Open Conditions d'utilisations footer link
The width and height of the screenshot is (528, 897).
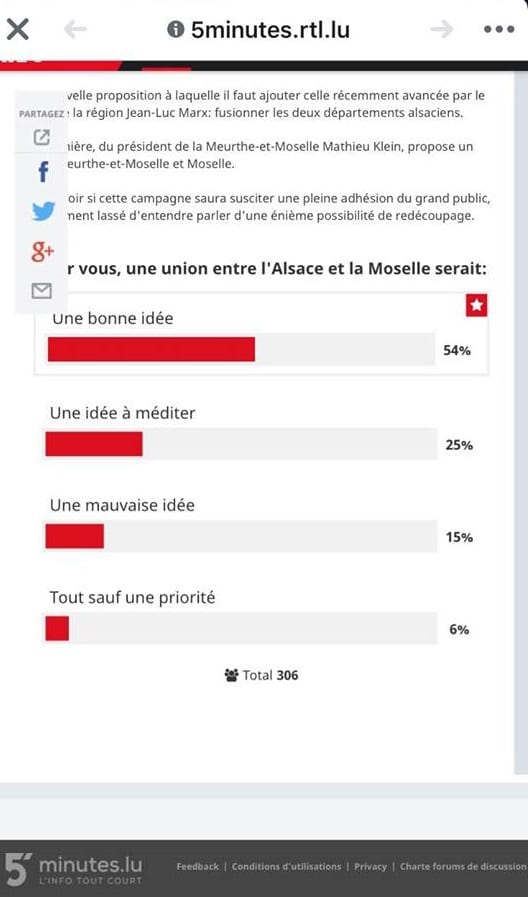click(x=286, y=867)
